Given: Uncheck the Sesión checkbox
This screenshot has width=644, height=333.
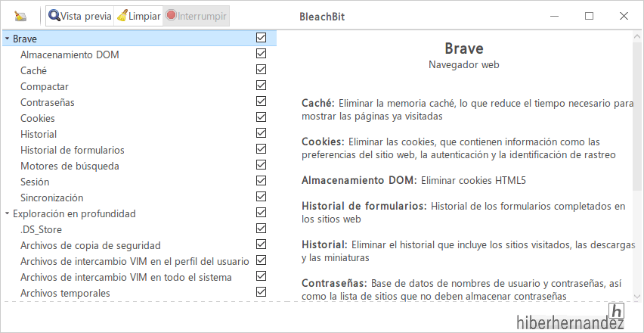Looking at the screenshot, I should 261,180.
